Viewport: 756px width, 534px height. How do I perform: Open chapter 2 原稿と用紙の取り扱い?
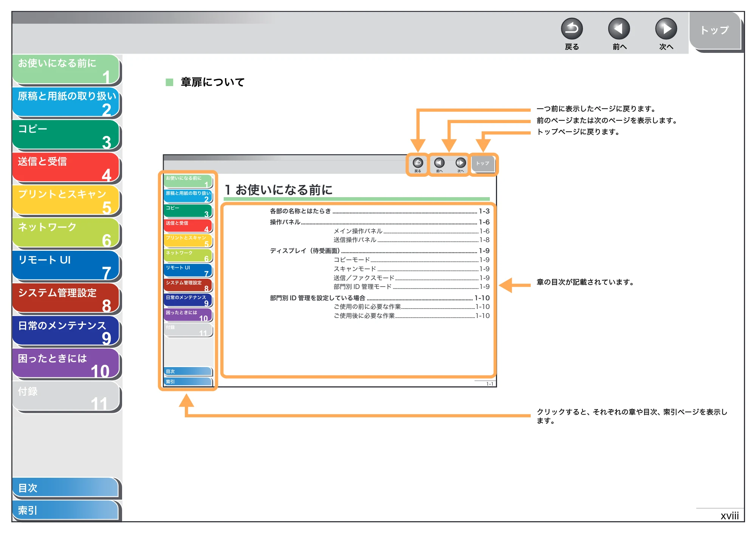pyautogui.click(x=66, y=102)
